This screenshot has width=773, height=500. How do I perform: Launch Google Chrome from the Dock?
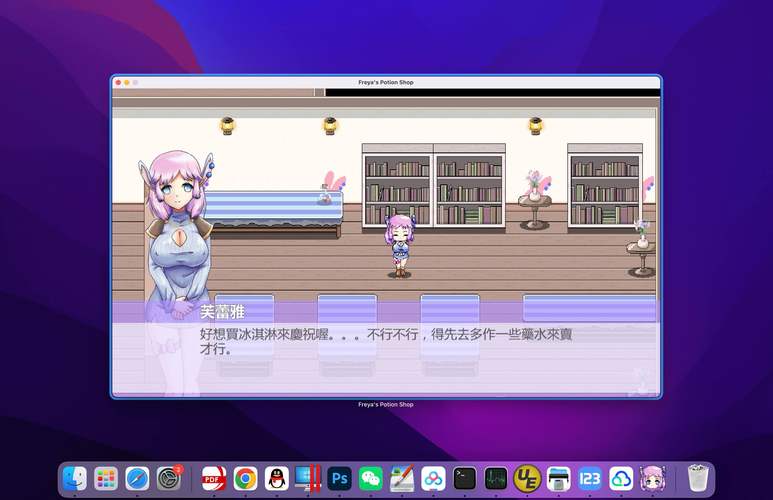pos(245,478)
